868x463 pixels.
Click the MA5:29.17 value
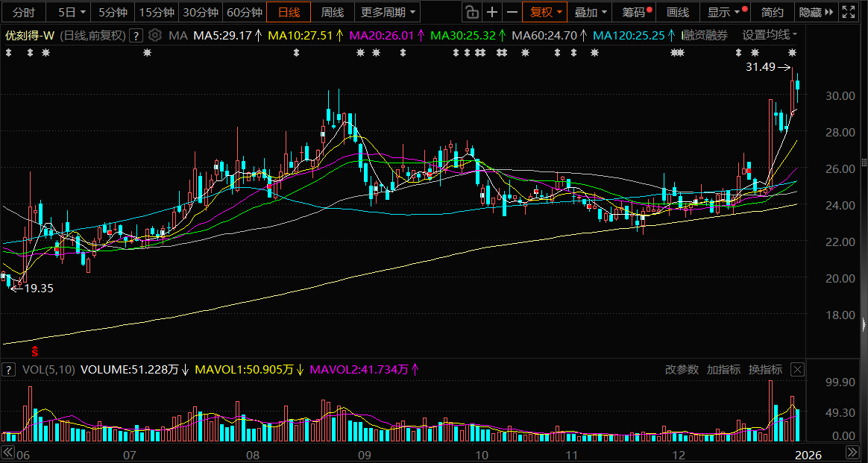pos(222,35)
